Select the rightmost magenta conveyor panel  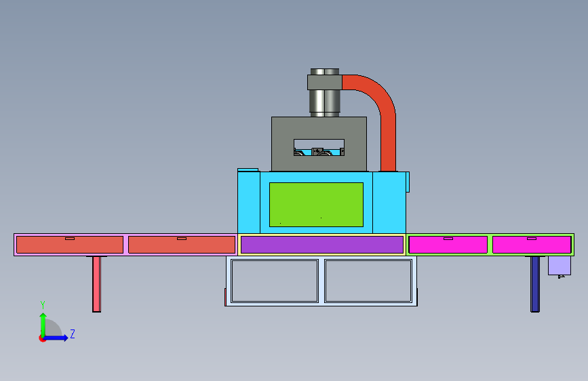pos(532,245)
